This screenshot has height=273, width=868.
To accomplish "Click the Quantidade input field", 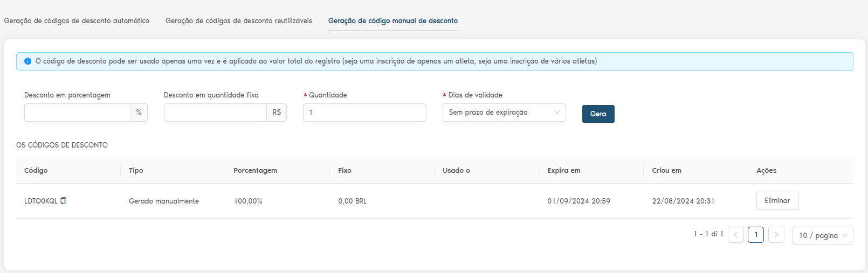I will (364, 113).
